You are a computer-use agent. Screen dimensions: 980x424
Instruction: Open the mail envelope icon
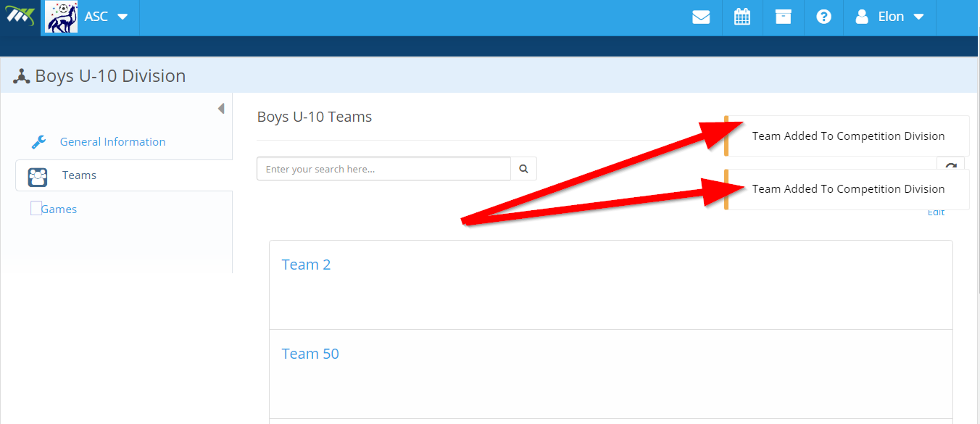point(701,17)
